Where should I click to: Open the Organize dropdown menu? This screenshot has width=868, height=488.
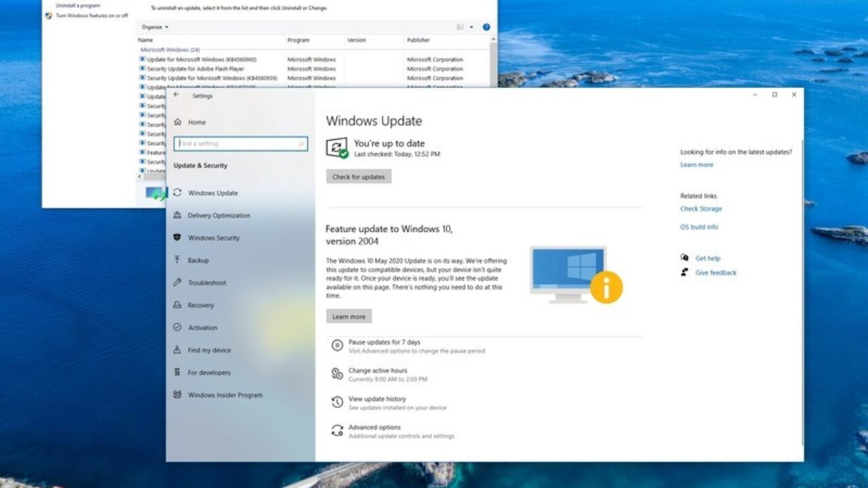tap(155, 27)
